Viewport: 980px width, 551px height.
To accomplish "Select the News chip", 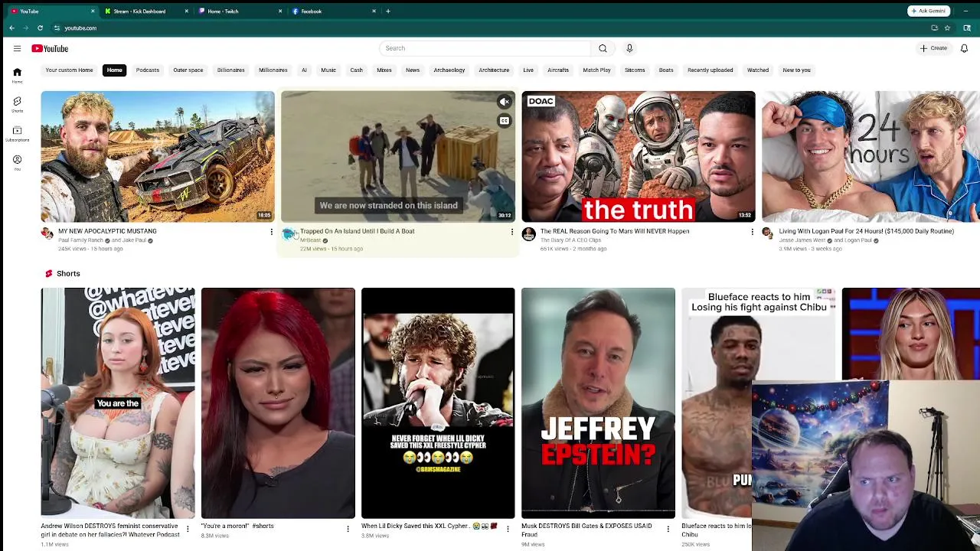I will tap(413, 70).
